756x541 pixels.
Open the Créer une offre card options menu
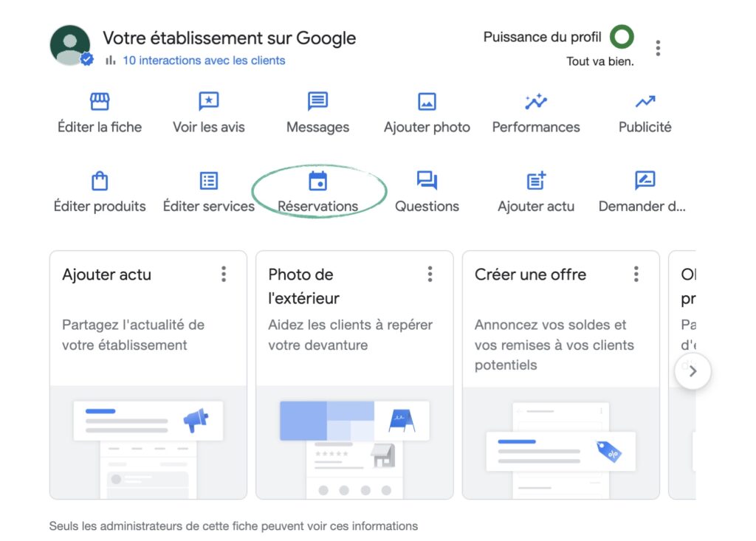tap(636, 274)
